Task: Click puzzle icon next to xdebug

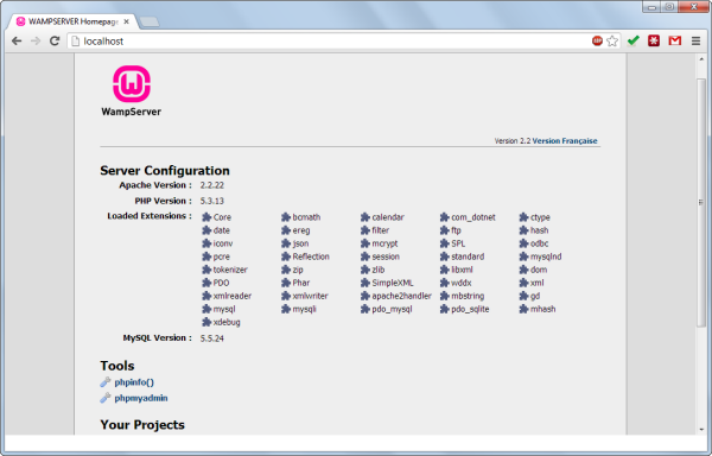Action: pyautogui.click(x=207, y=322)
